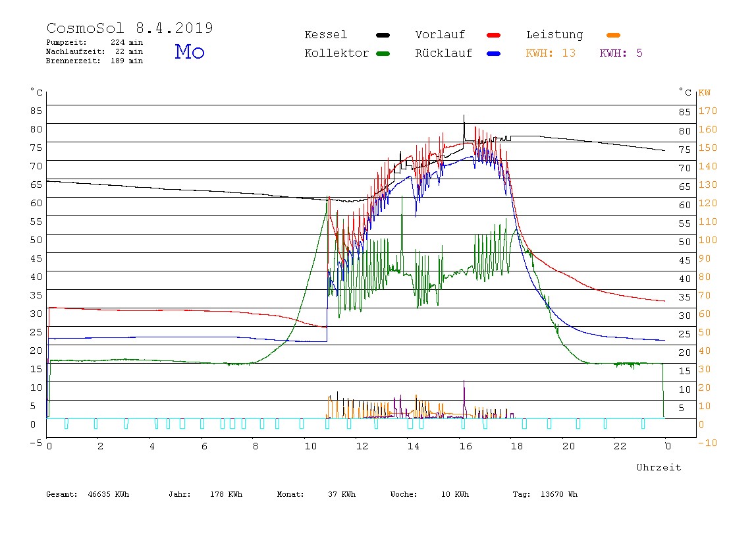Viewport: 756px width, 535px height.
Task: Click hour 6 on the time axis
Action: point(204,446)
